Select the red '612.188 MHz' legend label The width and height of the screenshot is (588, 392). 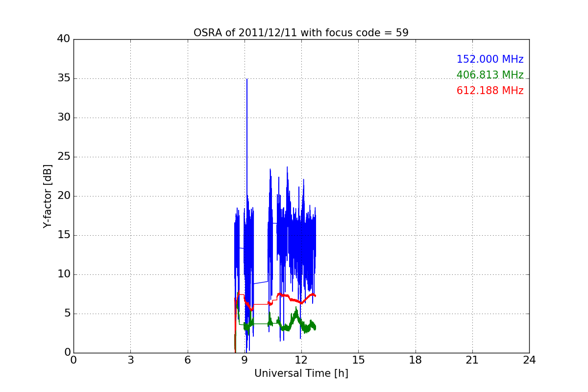click(x=490, y=91)
